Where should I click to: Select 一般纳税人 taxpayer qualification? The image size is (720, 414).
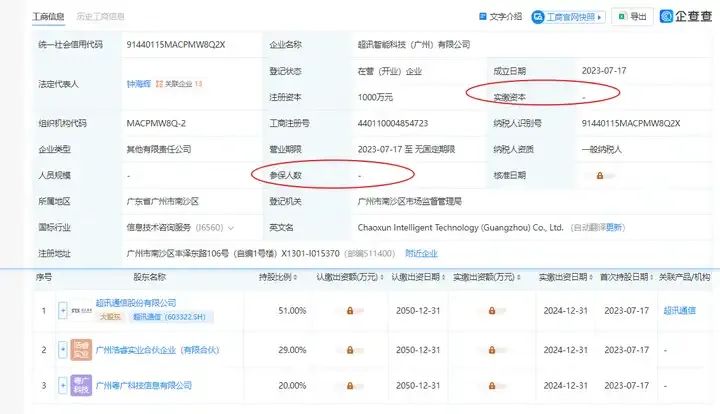602,150
